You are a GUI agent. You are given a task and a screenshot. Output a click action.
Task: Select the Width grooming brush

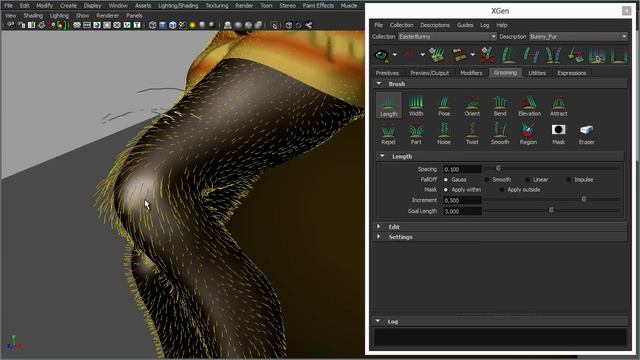pyautogui.click(x=416, y=105)
